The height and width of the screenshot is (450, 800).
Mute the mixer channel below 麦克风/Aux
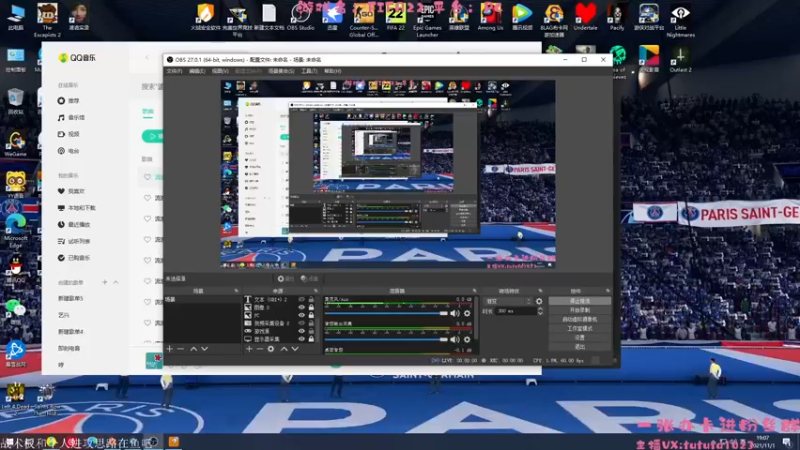click(455, 339)
